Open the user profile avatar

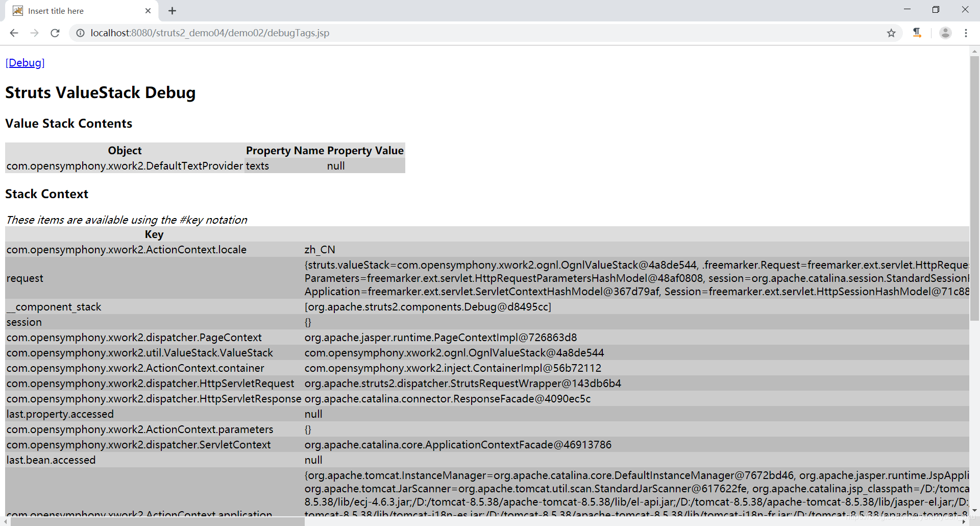pos(945,33)
